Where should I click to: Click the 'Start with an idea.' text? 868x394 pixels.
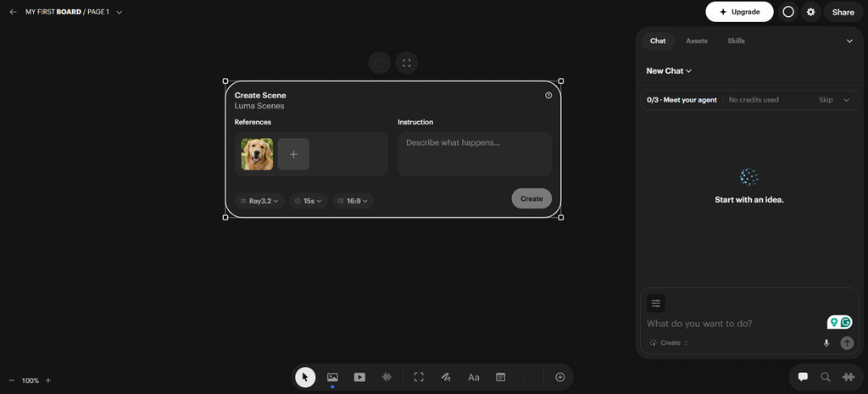click(749, 200)
